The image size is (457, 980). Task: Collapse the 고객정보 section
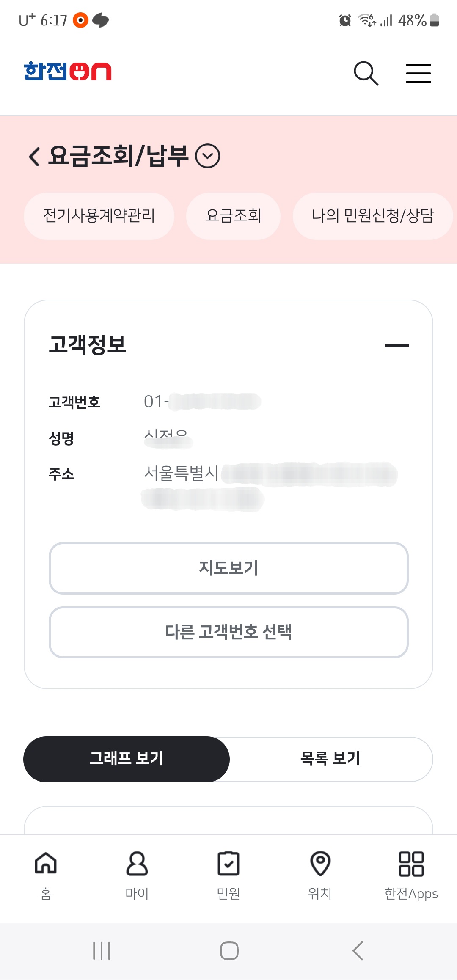click(396, 346)
